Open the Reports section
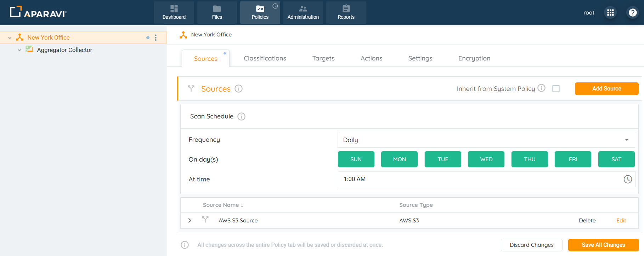This screenshot has height=256, width=644. pyautogui.click(x=346, y=12)
